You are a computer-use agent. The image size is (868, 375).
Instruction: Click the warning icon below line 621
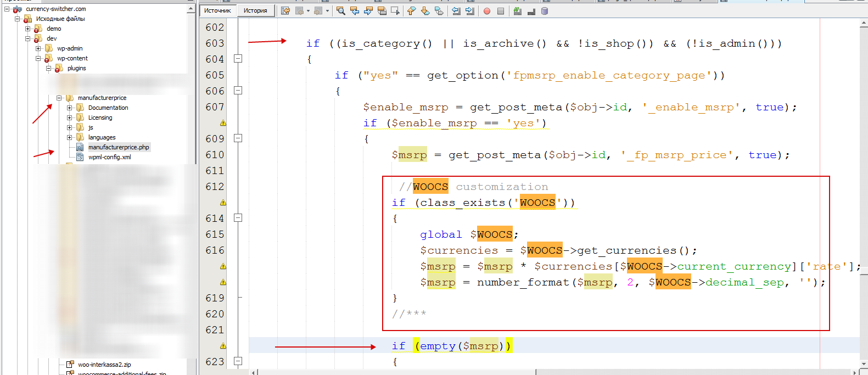tap(223, 346)
